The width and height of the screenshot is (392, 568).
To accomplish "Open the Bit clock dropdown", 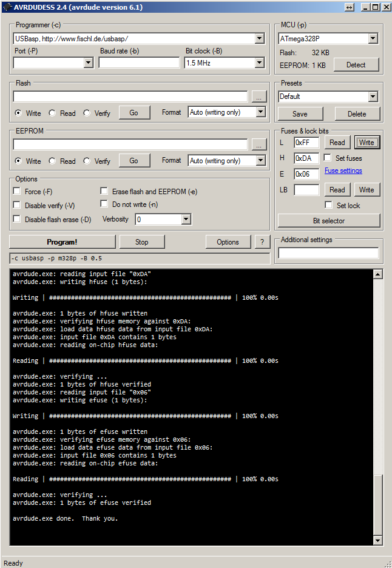I will click(x=260, y=63).
